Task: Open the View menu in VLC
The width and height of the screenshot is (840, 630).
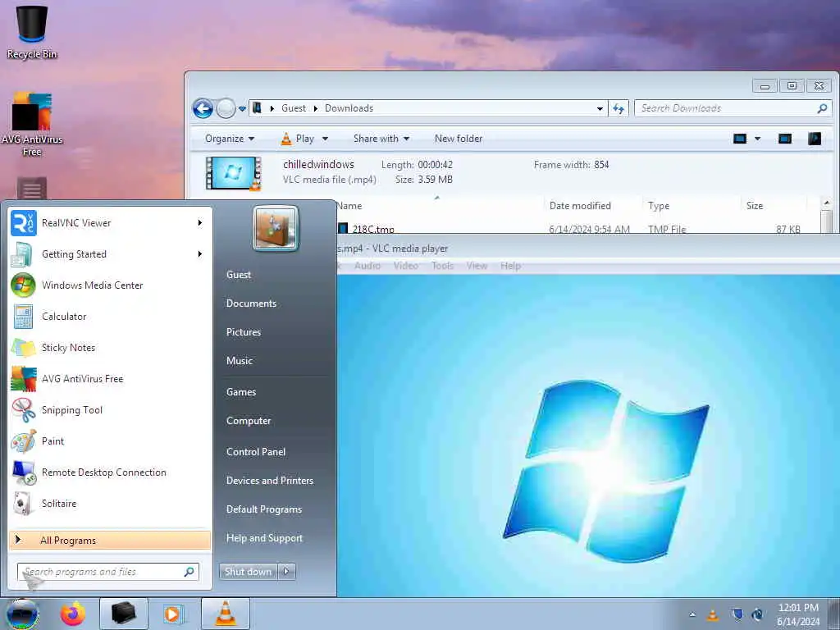Action: click(x=477, y=266)
